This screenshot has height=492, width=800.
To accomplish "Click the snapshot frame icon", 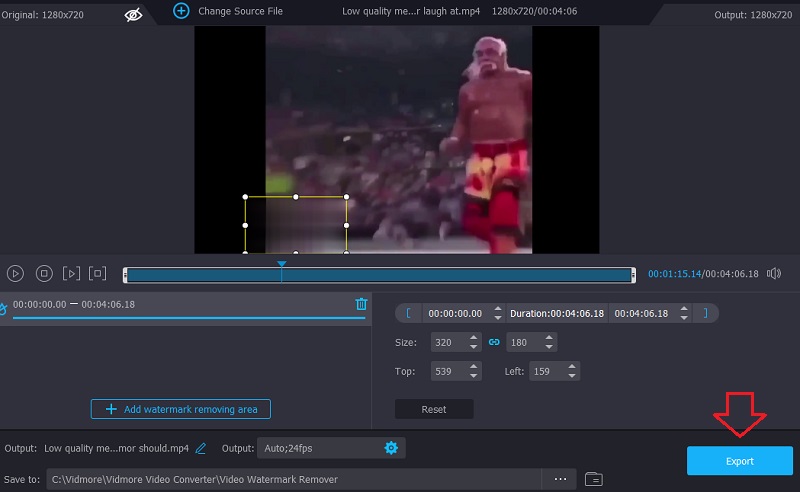I will click(97, 273).
